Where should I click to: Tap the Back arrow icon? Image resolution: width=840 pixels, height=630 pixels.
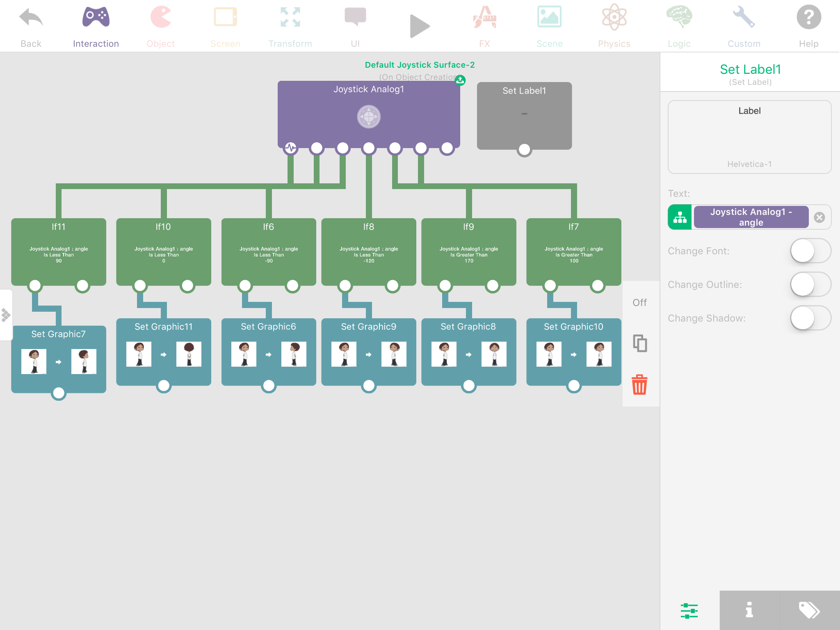click(x=31, y=18)
